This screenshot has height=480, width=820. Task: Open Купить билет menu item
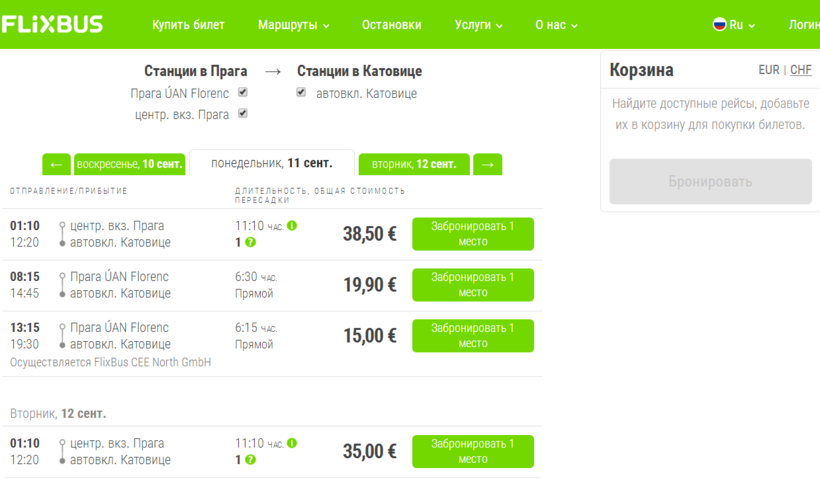coord(188,25)
